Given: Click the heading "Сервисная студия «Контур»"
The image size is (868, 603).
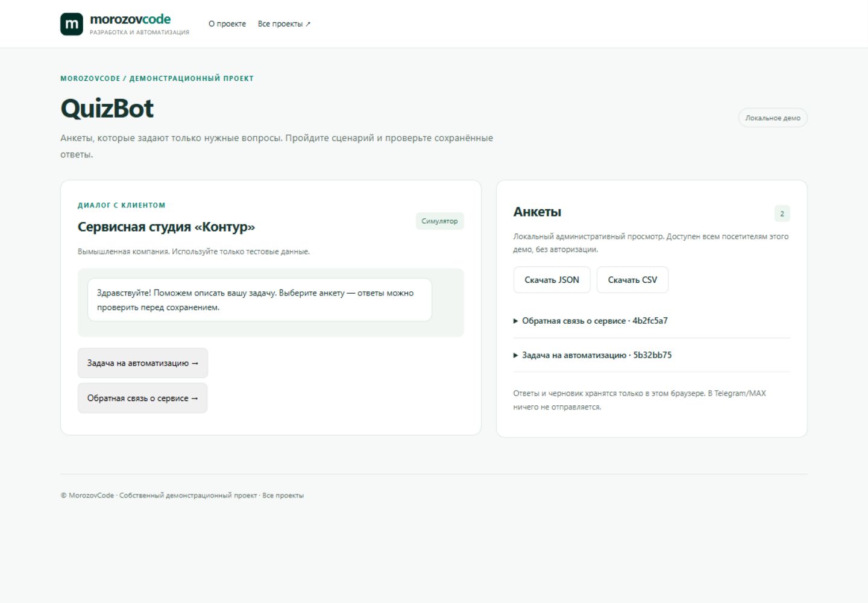Looking at the screenshot, I should pyautogui.click(x=166, y=227).
